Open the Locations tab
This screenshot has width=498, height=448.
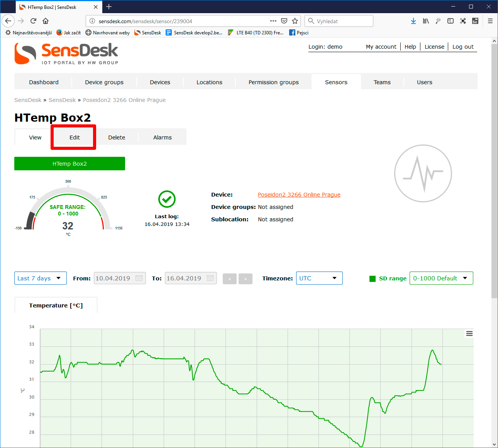[x=209, y=82]
